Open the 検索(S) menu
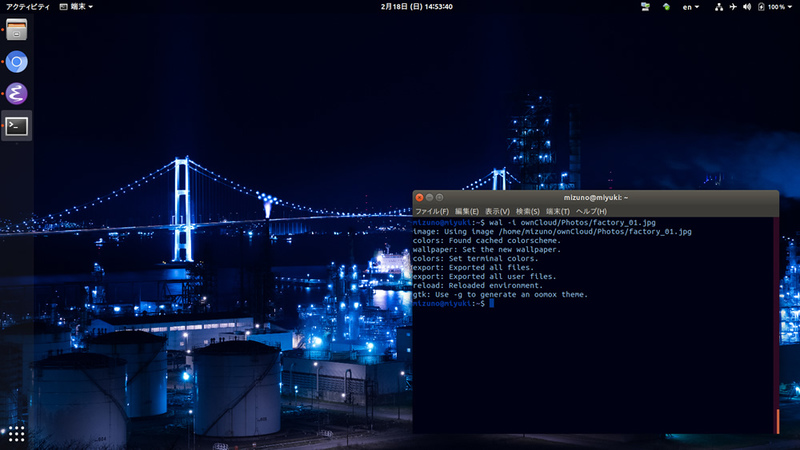This screenshot has height=450, width=800. tap(528, 211)
